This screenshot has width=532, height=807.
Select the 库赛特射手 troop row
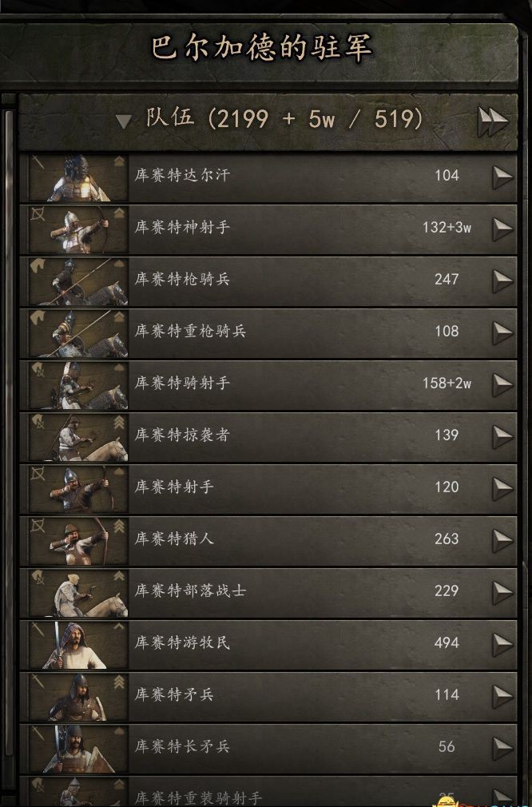268,489
